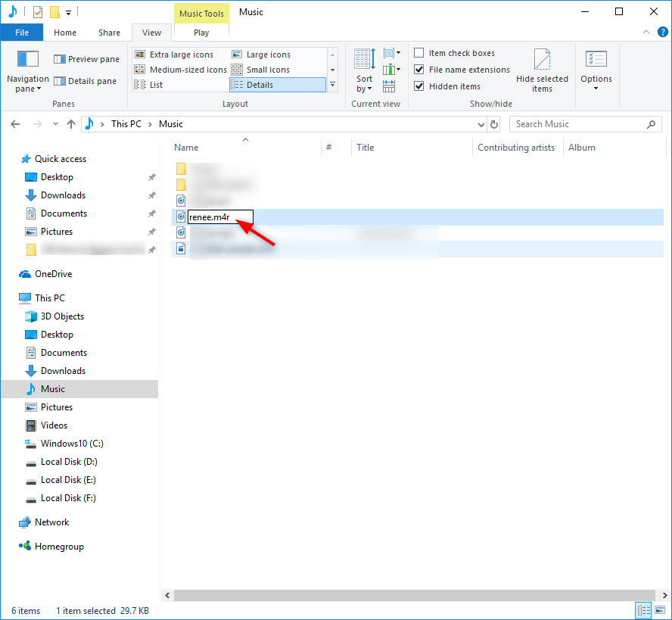Sort by the Name column header

[186, 148]
